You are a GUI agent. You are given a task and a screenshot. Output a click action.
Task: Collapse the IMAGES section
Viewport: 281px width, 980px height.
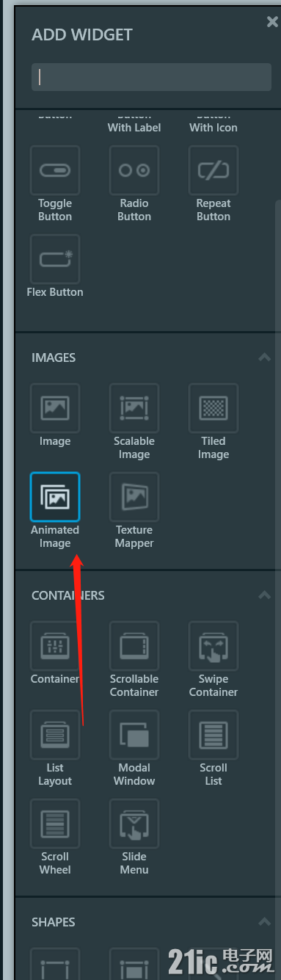pyautogui.click(x=264, y=357)
